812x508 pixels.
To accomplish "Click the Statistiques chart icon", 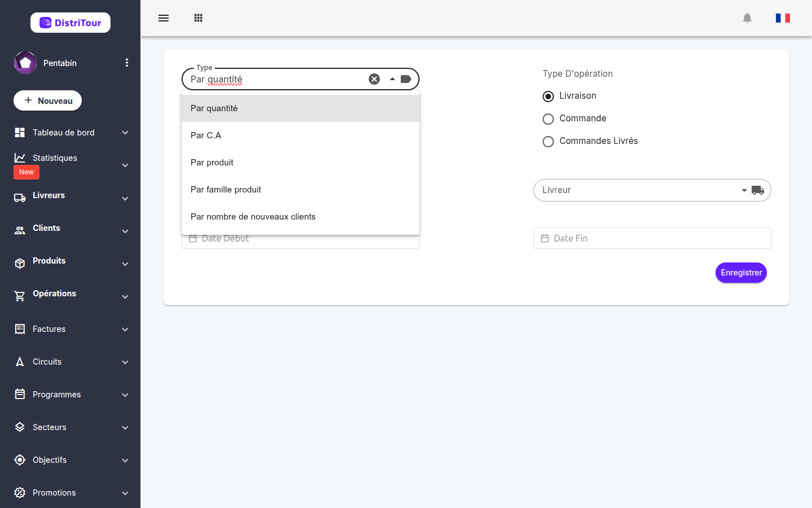I will [20, 158].
